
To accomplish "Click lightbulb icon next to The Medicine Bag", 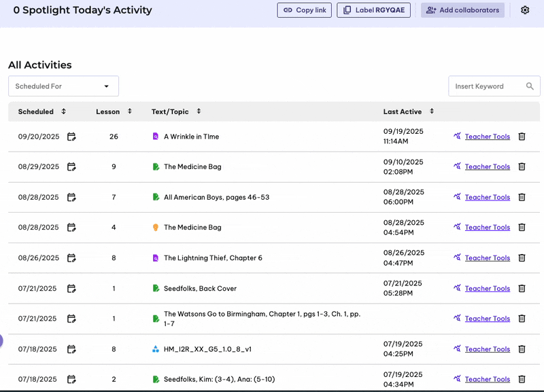I will coord(156,228).
